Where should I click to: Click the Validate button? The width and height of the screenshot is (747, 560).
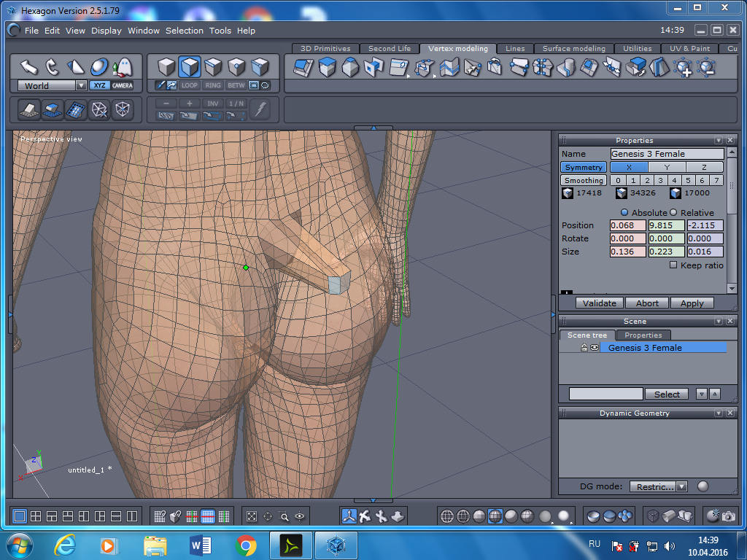point(600,303)
